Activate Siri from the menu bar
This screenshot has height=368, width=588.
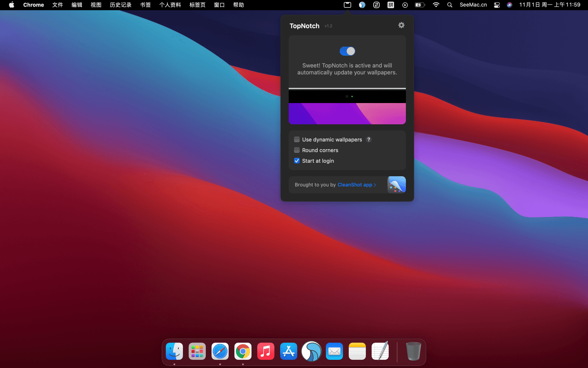click(x=510, y=5)
